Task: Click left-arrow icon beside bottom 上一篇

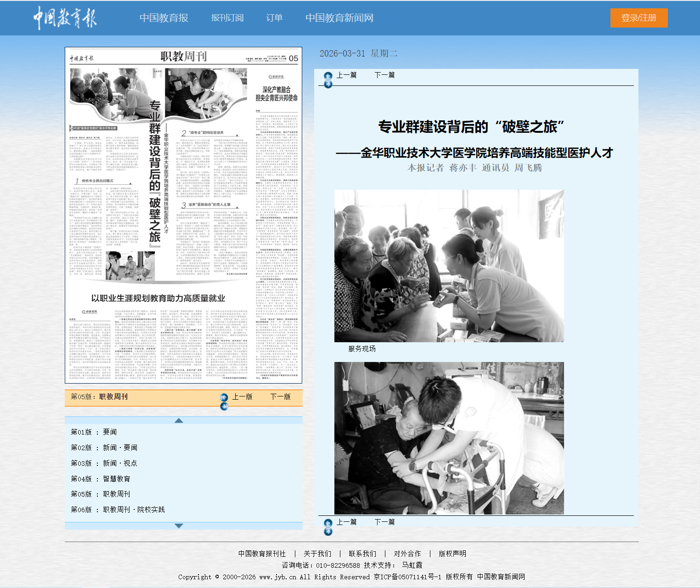Action: coord(328,523)
